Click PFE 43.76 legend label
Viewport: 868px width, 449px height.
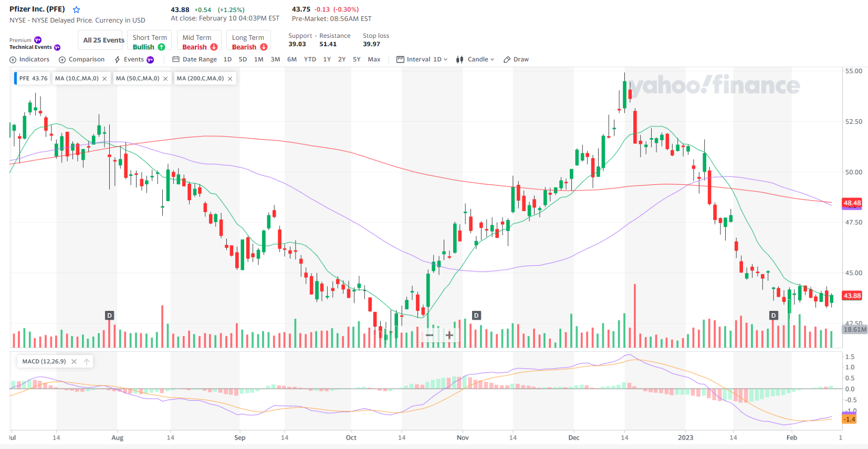pos(33,78)
